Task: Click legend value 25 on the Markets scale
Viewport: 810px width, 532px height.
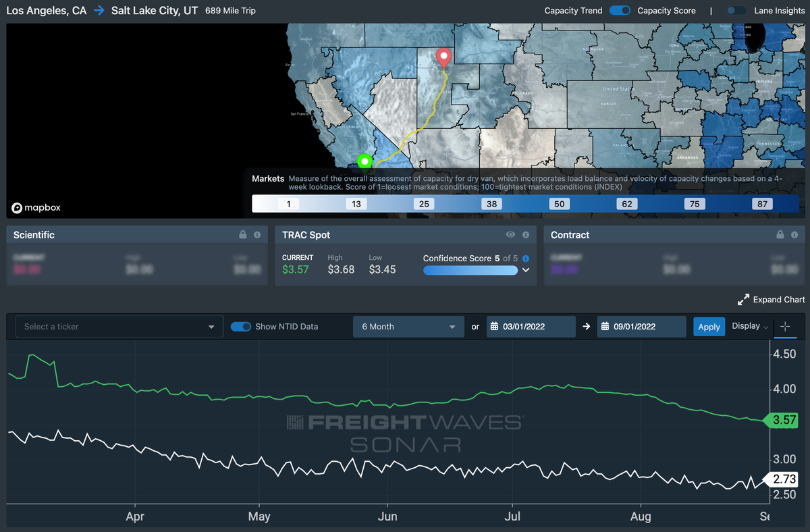Action: tap(424, 204)
